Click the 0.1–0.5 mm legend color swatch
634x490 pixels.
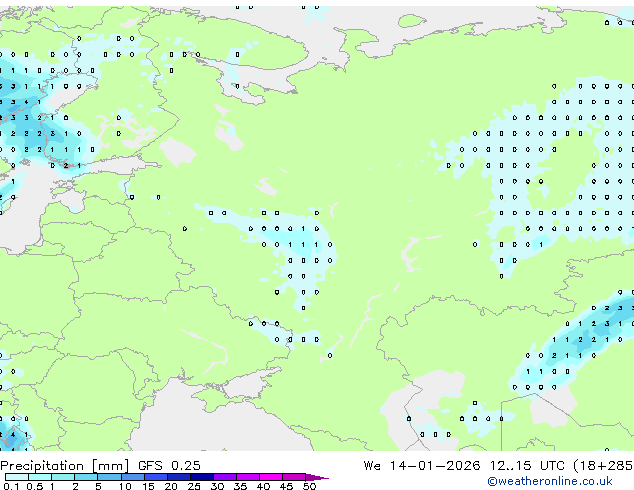coord(17,477)
